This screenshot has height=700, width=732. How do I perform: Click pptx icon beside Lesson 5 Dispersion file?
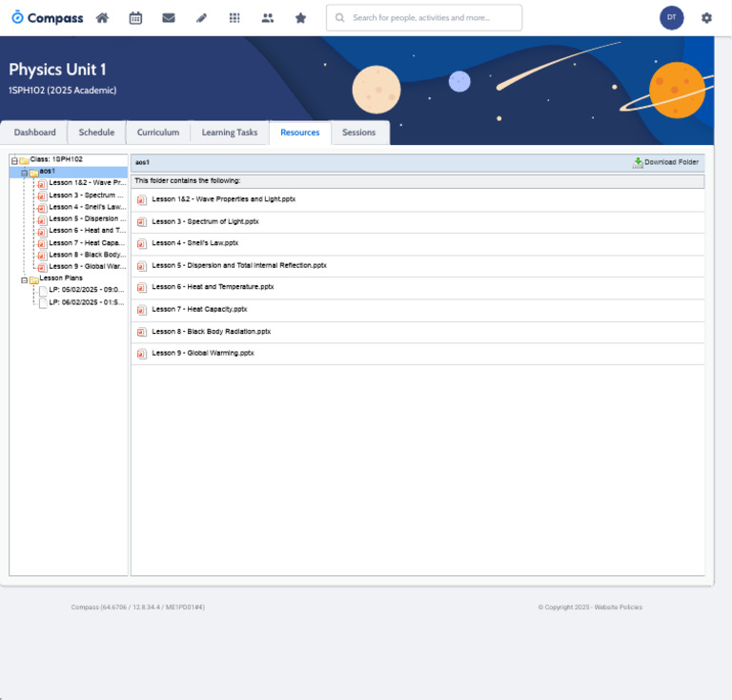pyautogui.click(x=141, y=266)
